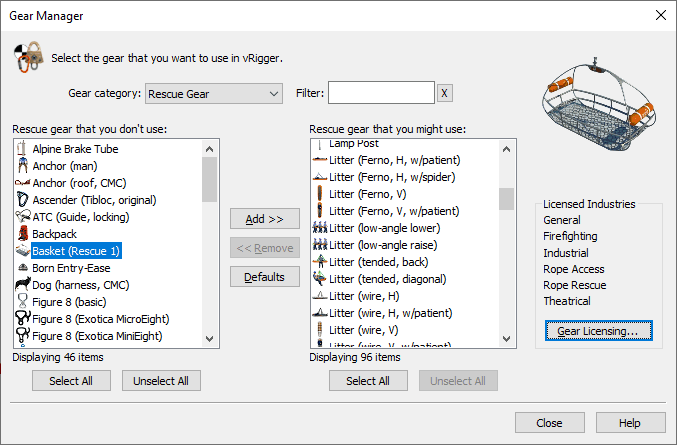Click the Dog (harness, CMC) icon
The width and height of the screenshot is (677, 445).
click(22, 284)
